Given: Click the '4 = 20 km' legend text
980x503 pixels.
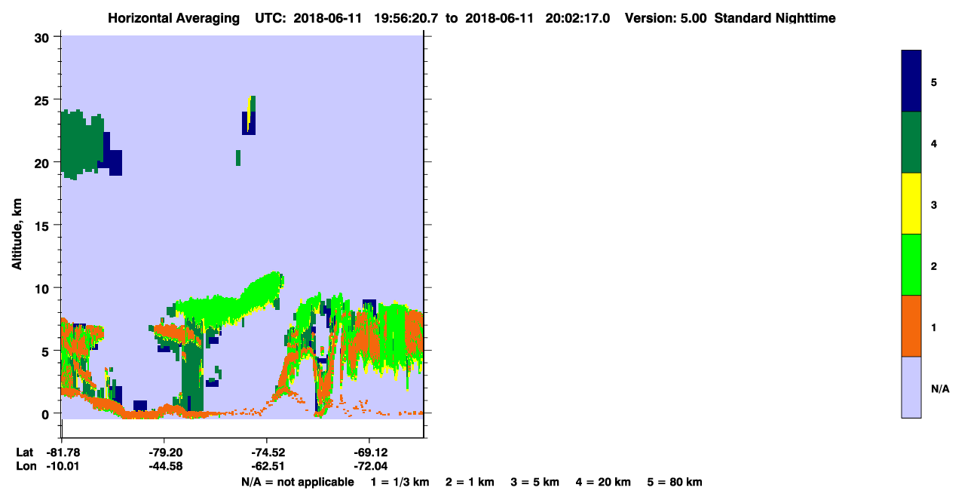Looking at the screenshot, I should 605,482.
